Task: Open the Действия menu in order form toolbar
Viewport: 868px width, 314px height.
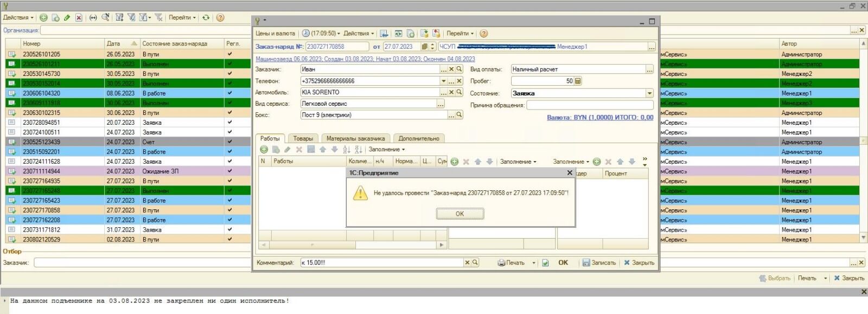Action: (359, 33)
